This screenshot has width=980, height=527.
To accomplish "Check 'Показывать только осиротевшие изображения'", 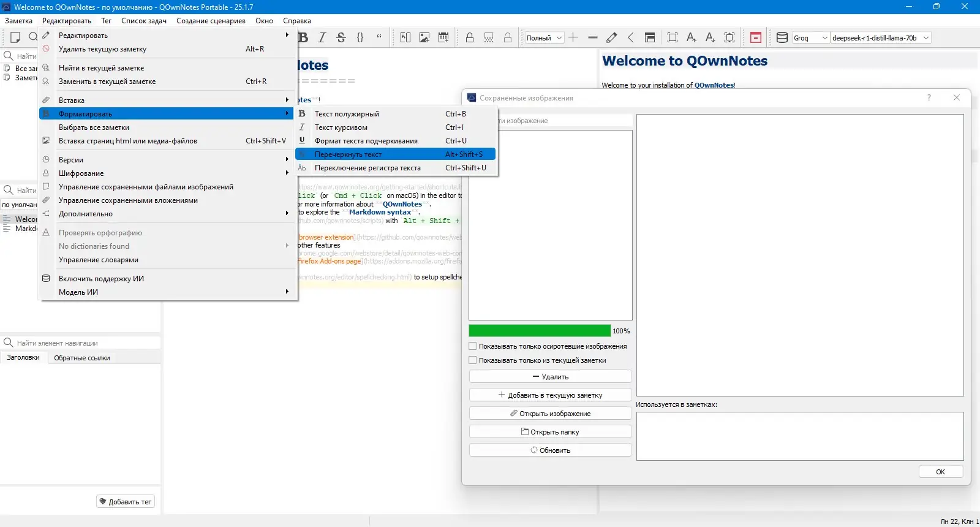I will point(473,346).
